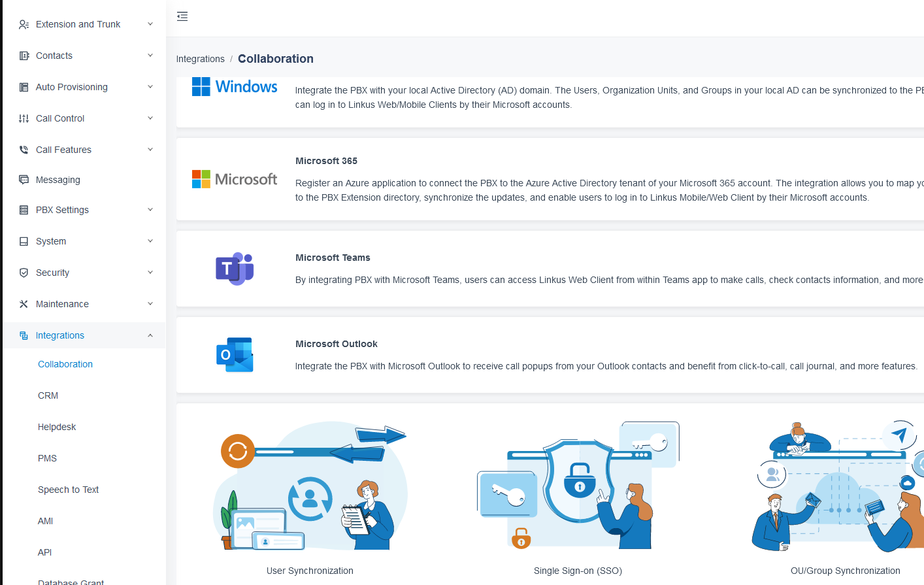Select Call Features label in sidebar
This screenshot has height=585, width=924.
(63, 150)
